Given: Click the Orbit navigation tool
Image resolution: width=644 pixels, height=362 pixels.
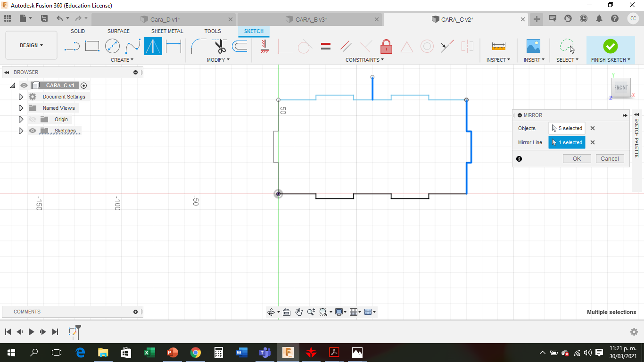Looking at the screenshot, I should (271, 312).
